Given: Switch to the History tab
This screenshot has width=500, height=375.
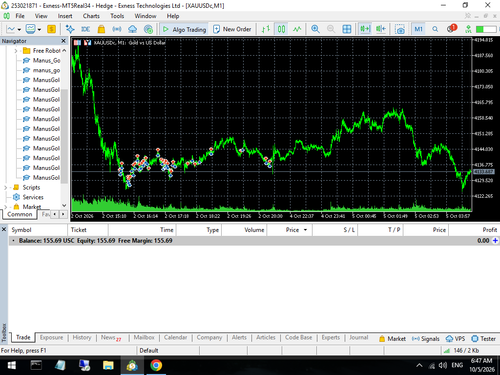Looking at the screenshot, I should 82,337.
